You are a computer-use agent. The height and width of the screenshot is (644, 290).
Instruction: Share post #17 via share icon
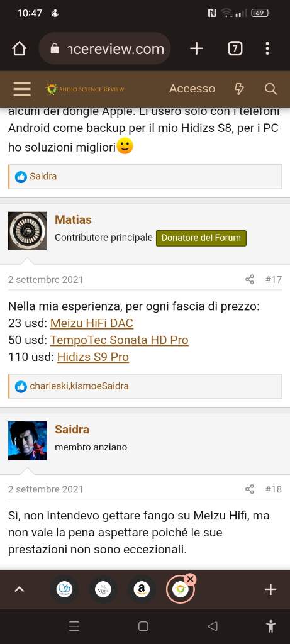point(249,280)
